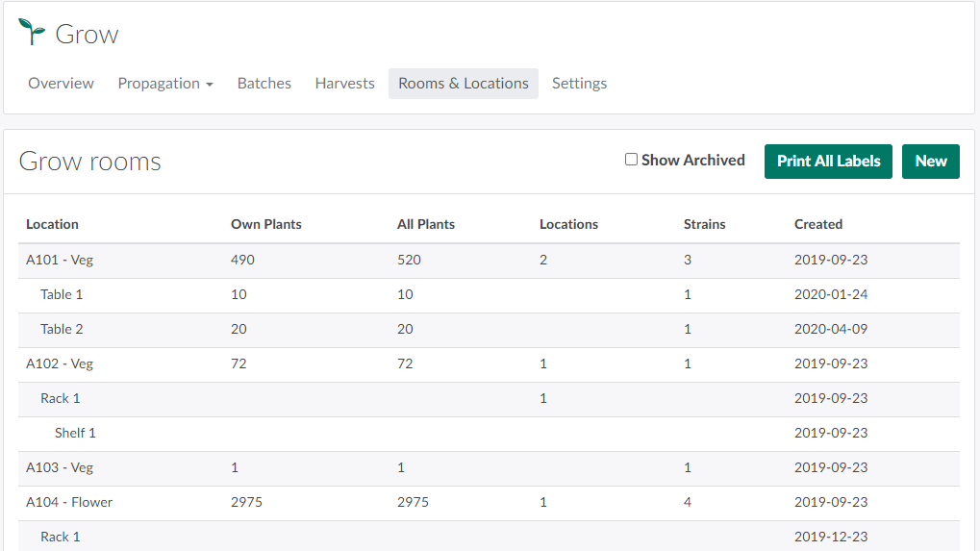Open the A104 - Flower room link
The height and width of the screenshot is (551, 980).
(x=69, y=502)
